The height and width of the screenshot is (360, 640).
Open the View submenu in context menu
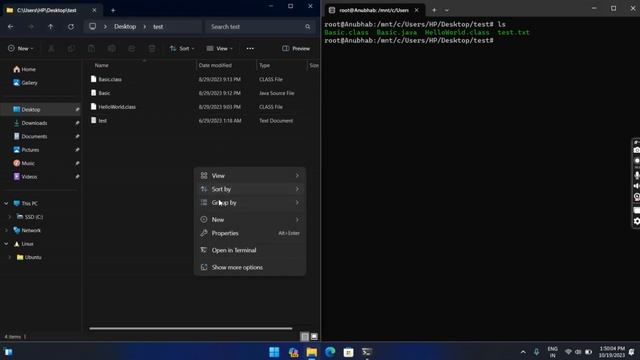click(x=250, y=176)
